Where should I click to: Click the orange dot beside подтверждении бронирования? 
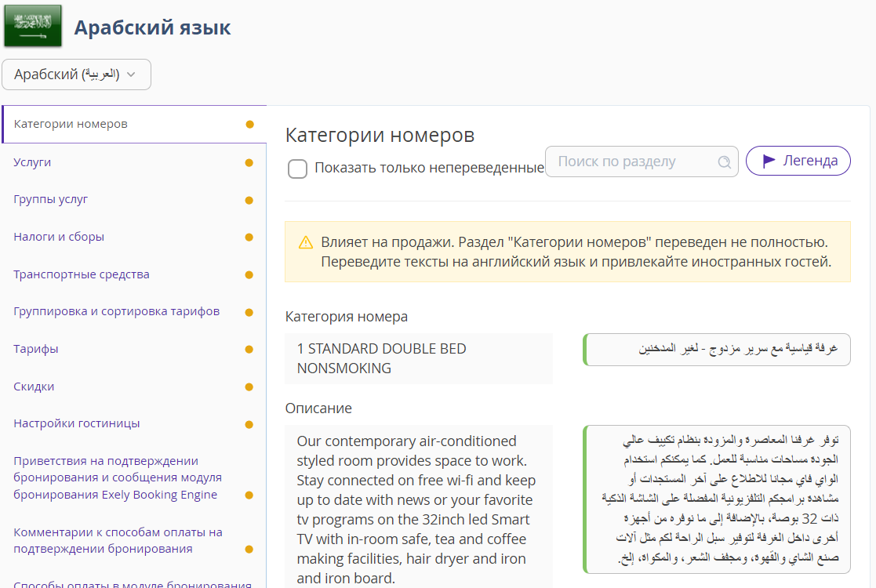point(249,549)
